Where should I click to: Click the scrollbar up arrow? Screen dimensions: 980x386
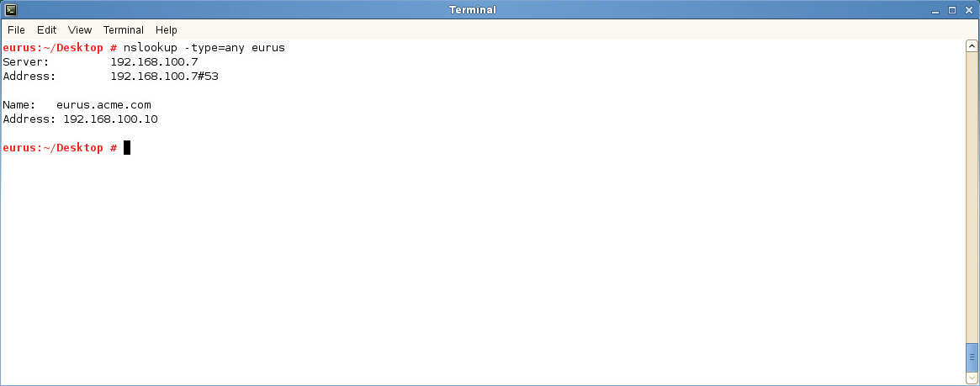click(x=972, y=45)
